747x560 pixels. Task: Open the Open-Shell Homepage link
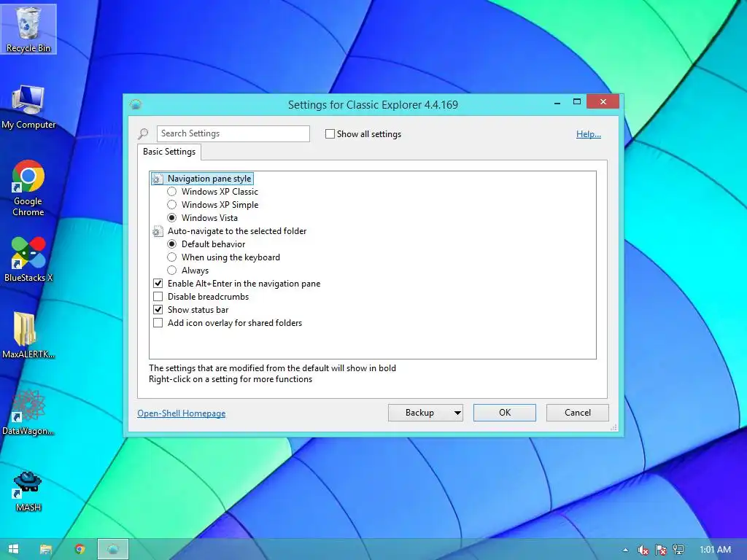[x=182, y=413]
